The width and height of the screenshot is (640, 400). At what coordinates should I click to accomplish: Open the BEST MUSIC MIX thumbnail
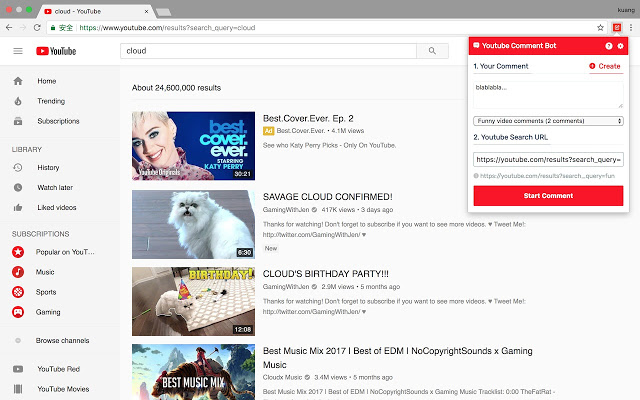193,372
